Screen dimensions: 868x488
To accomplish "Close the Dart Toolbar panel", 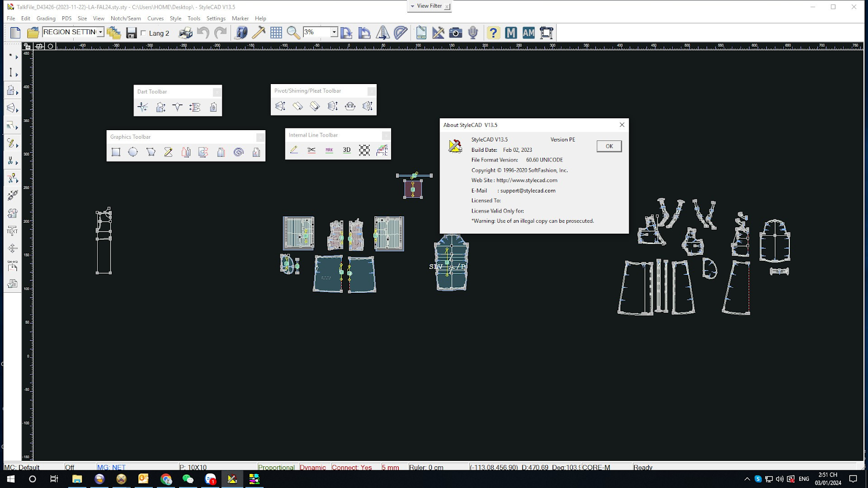I will pyautogui.click(x=216, y=92).
